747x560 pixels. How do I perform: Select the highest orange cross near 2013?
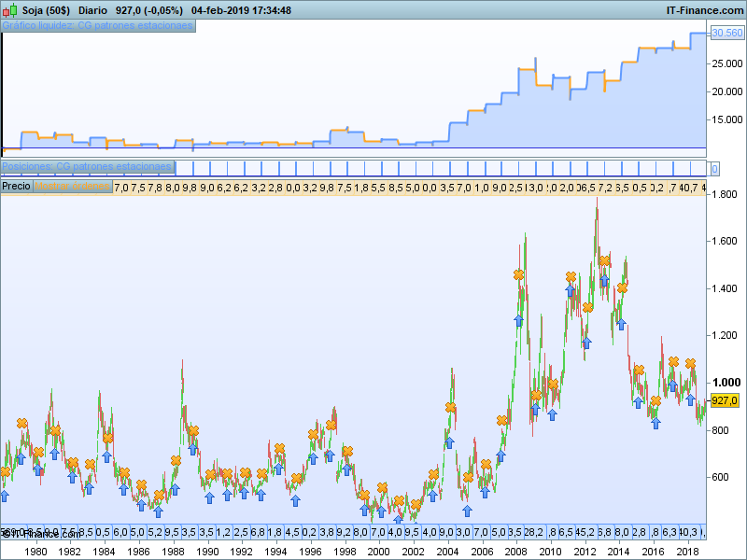click(604, 260)
